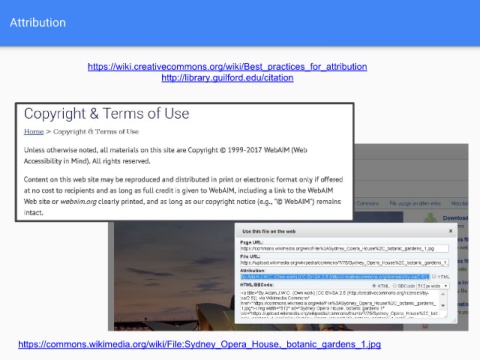Click the green Download arrow icon
Image resolution: width=480 pixels, height=360 pixels.
(430, 218)
